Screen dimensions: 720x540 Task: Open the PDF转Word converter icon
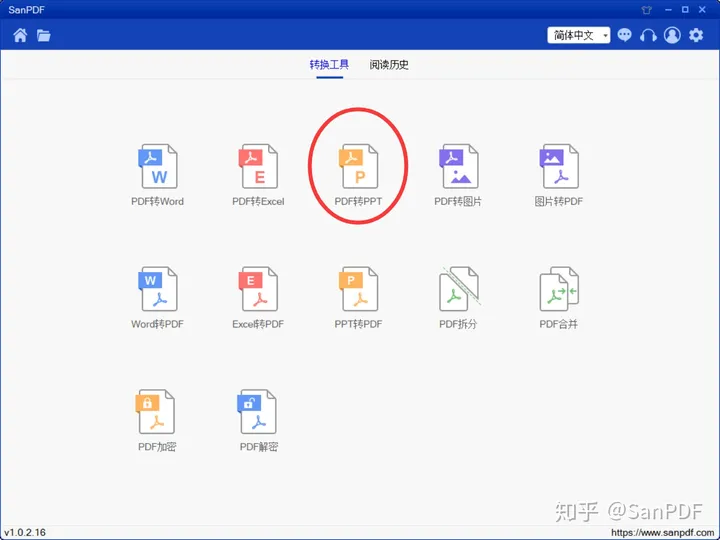click(158, 166)
